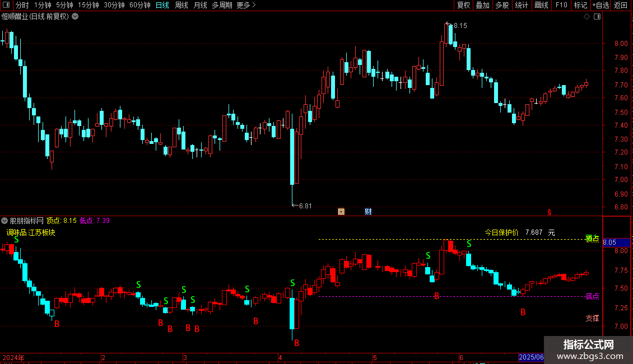Screen dimensions: 633x364
Task: Click the diamond icon above the chart
Action: tap(587, 17)
